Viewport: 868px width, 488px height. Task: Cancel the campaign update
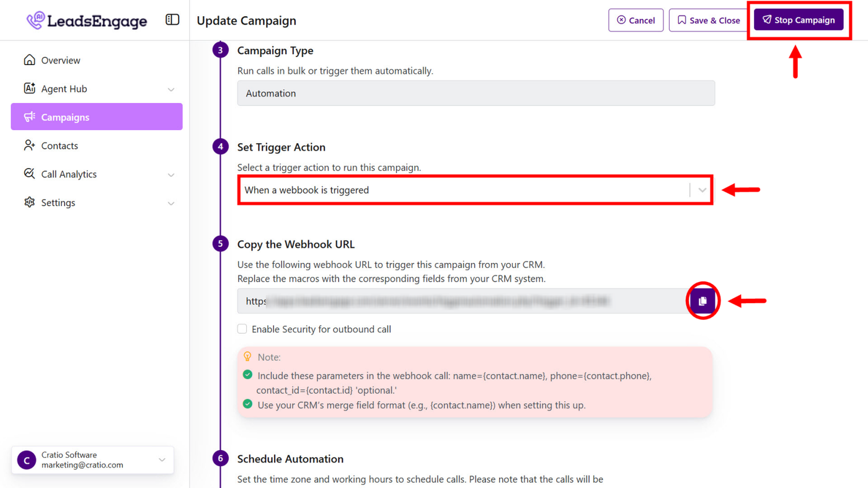click(635, 20)
